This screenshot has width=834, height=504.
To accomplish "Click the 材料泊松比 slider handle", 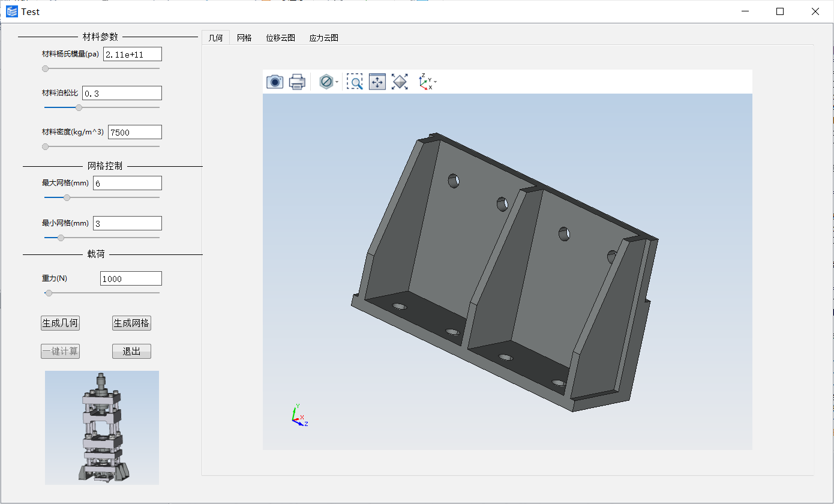I will pos(79,107).
